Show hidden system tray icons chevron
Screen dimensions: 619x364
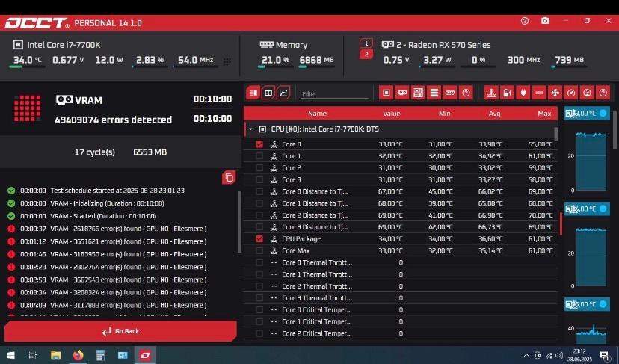point(526,355)
